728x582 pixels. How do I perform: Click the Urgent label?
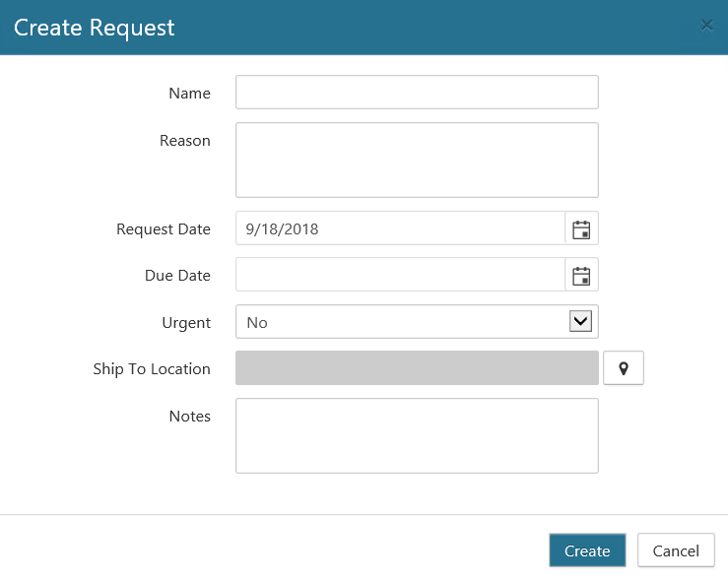click(x=186, y=323)
